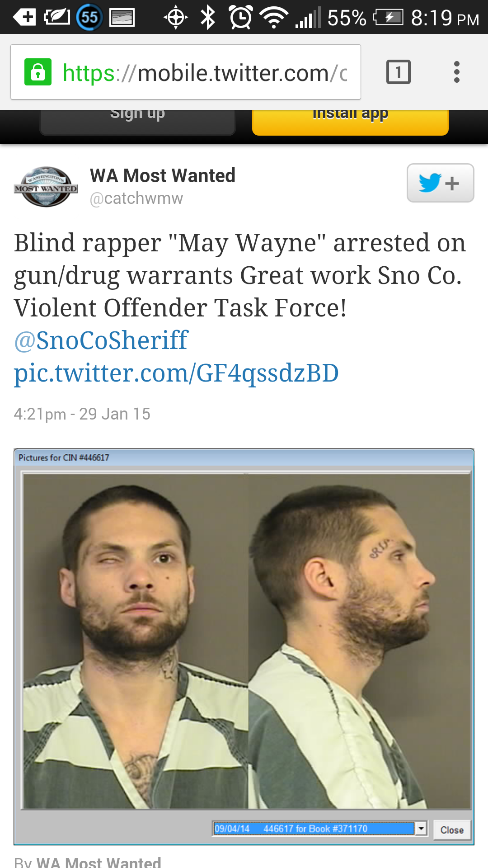488x868 pixels.
Task: Open the @SnoCoSheriff mention link
Action: coord(101,340)
